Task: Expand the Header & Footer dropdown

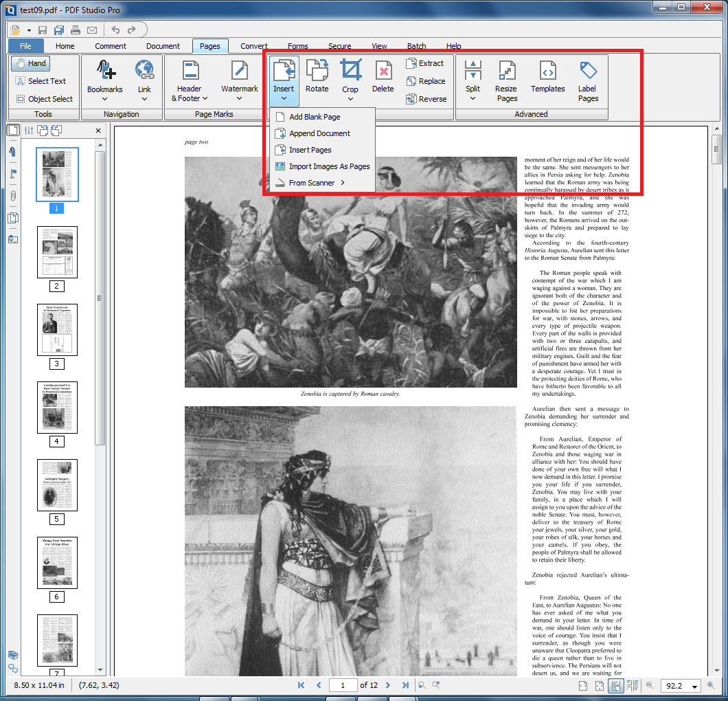Action: (205, 98)
